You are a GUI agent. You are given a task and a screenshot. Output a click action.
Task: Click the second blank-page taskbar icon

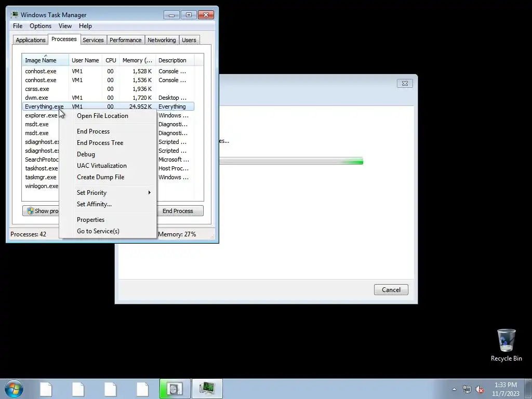78,389
